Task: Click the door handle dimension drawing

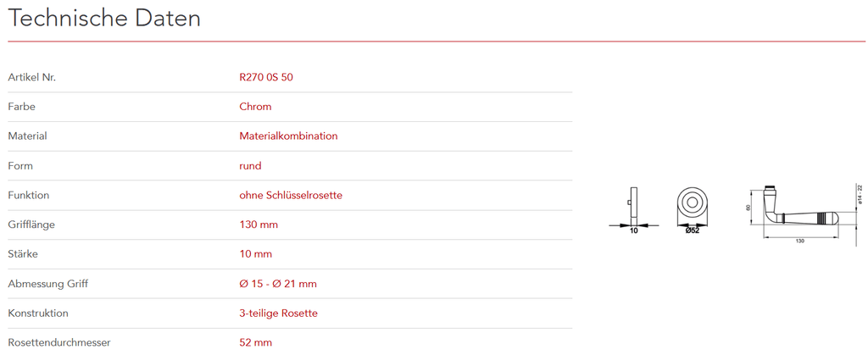Action: tap(799, 213)
